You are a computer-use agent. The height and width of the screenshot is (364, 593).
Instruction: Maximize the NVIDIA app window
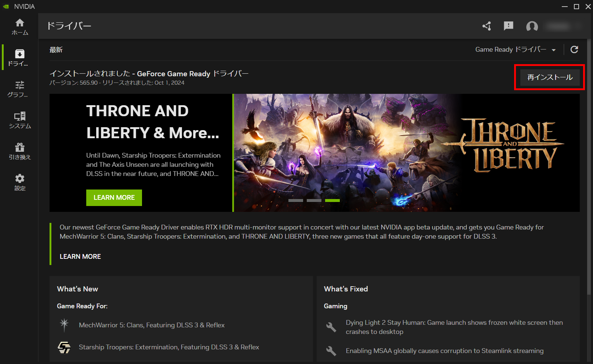(576, 7)
